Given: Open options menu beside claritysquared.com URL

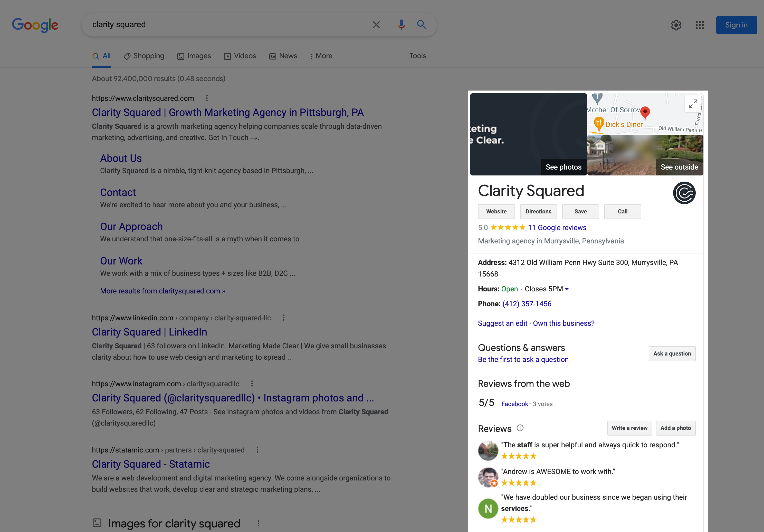Looking at the screenshot, I should click(207, 98).
